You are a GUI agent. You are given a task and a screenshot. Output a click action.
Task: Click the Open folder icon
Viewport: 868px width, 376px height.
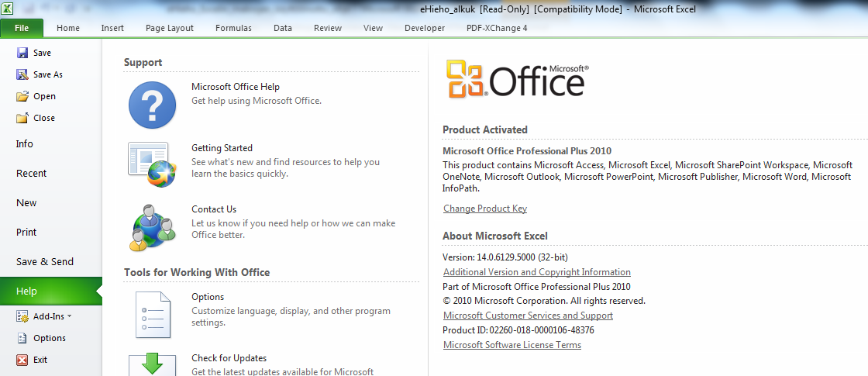(x=22, y=96)
